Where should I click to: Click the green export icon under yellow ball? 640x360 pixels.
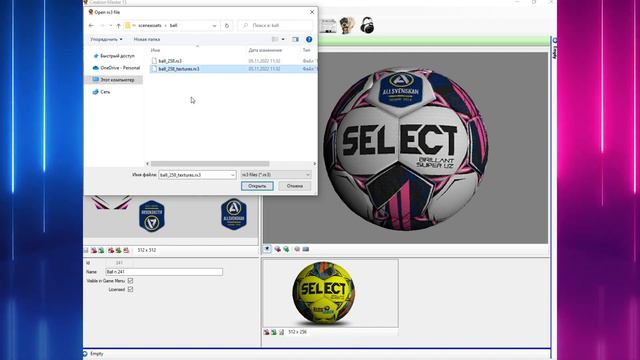tap(274, 332)
